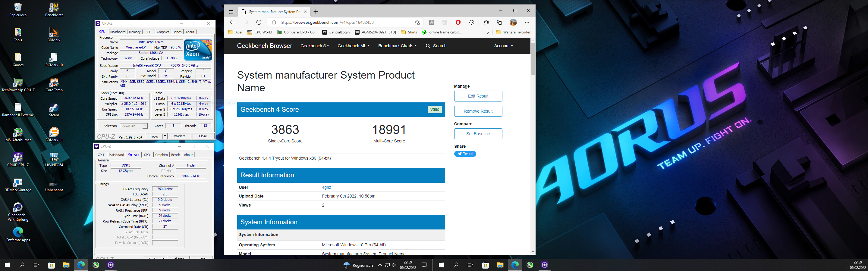The height and width of the screenshot is (271, 868).
Task: Open the Cinebench shortcut on the desktop
Action: click(x=18, y=212)
